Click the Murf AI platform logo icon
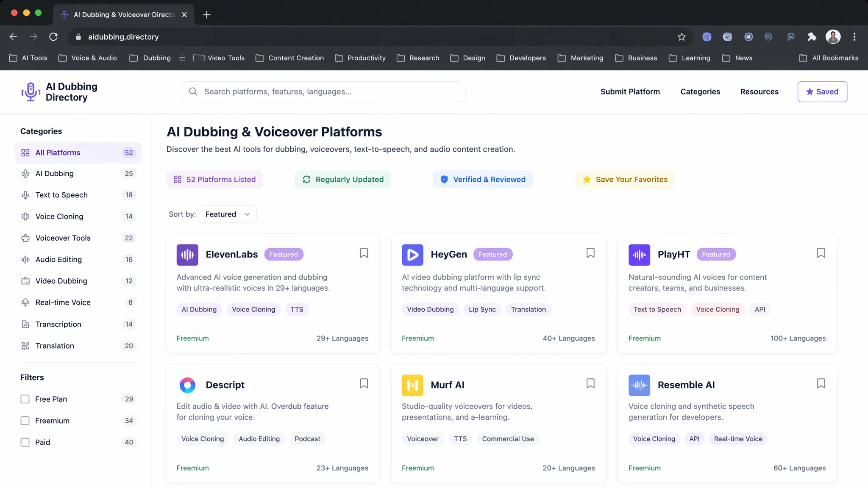 (412, 385)
